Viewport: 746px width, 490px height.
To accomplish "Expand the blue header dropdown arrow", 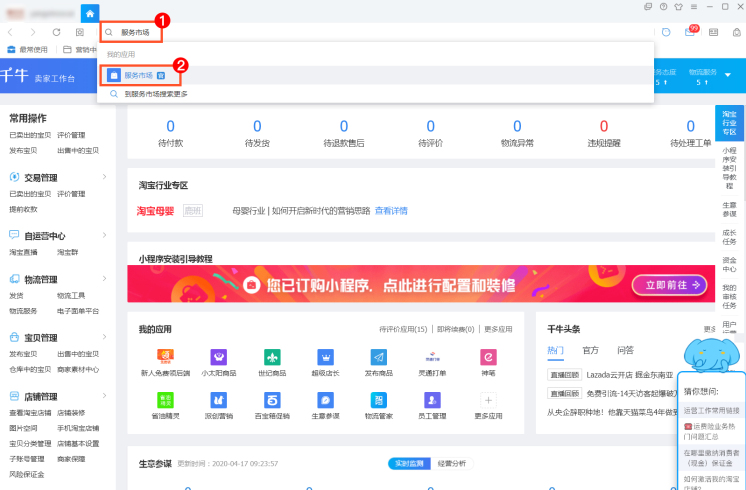I will [727, 75].
